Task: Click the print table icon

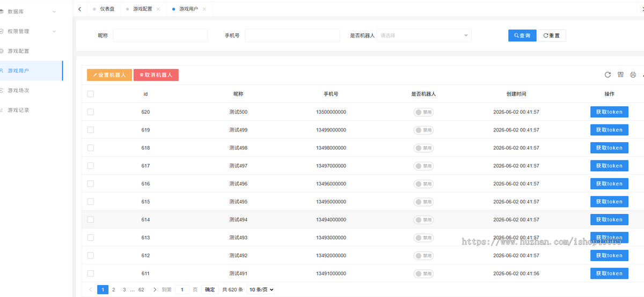Action: pyautogui.click(x=633, y=75)
